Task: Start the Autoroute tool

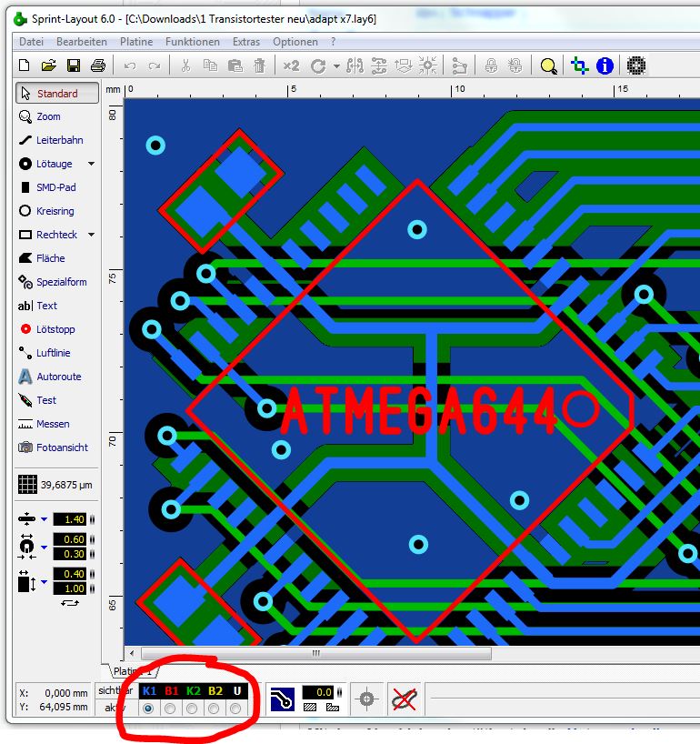Action: point(50,377)
